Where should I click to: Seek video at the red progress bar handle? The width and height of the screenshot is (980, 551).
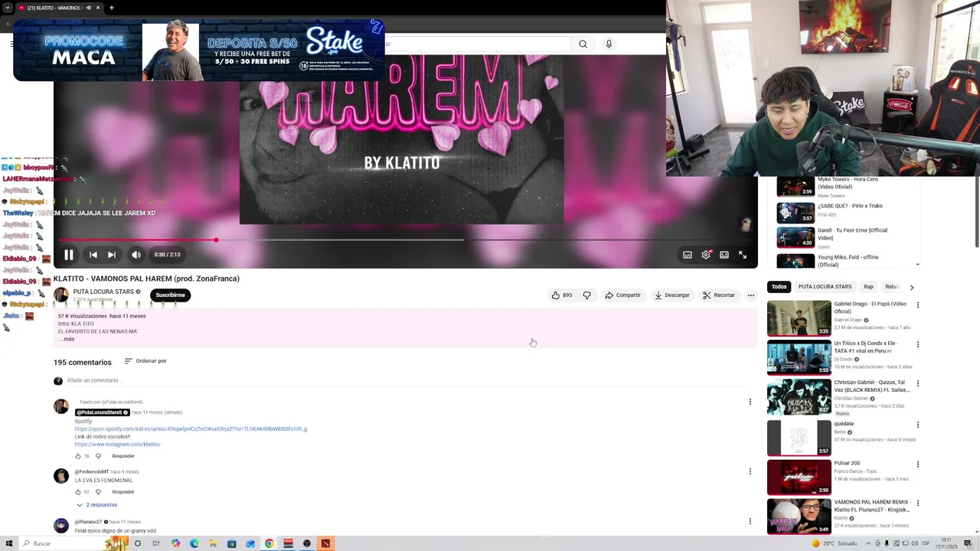pyautogui.click(x=216, y=240)
